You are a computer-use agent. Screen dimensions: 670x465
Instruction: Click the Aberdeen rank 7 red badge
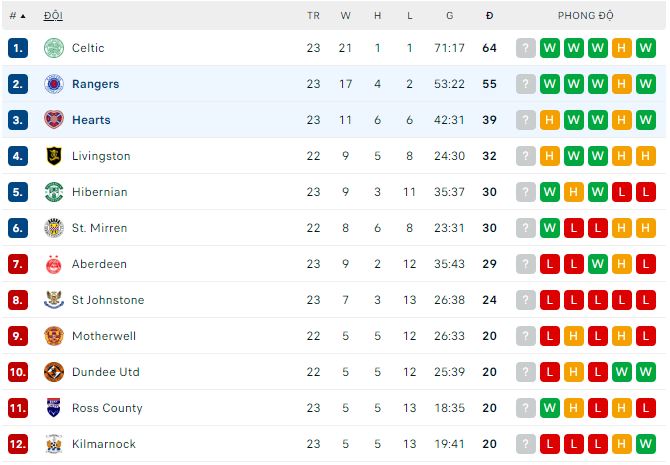pos(18,264)
